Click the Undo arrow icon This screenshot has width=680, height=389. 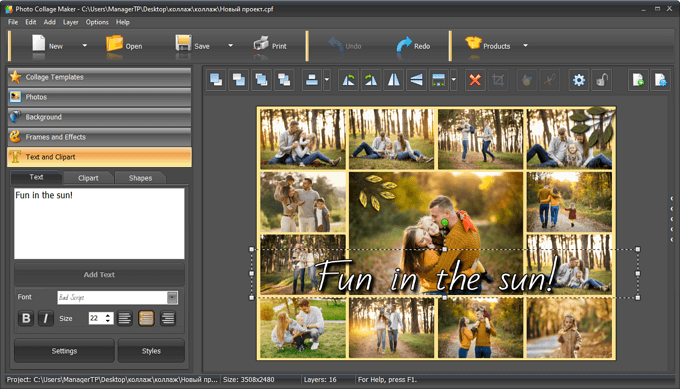click(x=336, y=44)
